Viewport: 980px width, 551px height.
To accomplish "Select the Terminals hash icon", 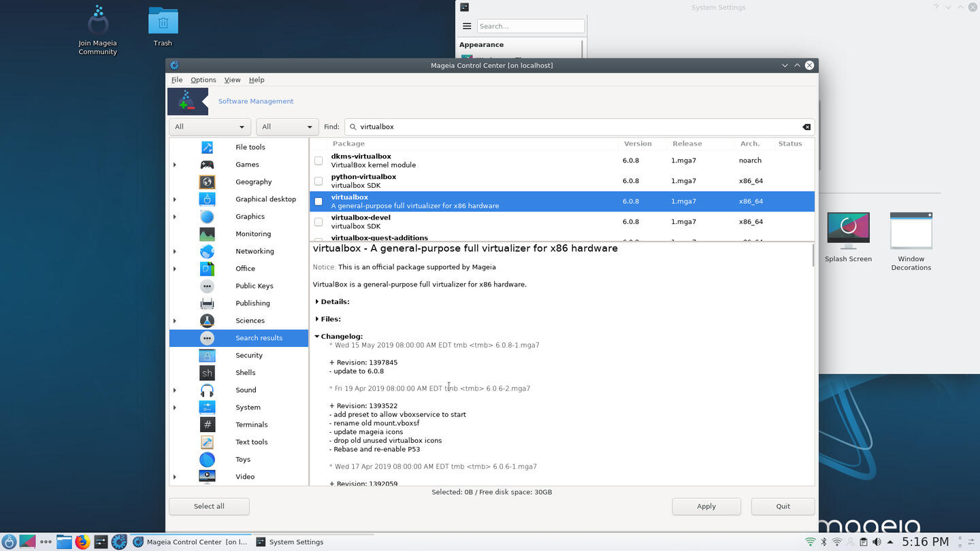I will pos(207,424).
